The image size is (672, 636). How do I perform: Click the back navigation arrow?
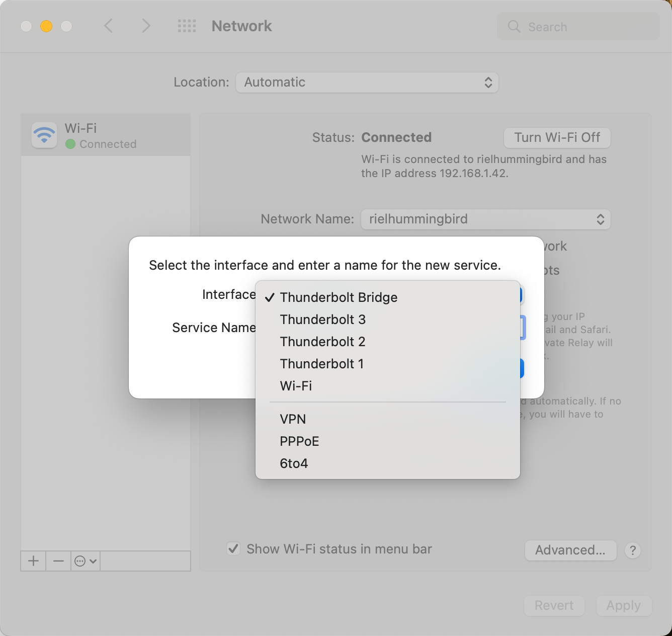tap(108, 26)
